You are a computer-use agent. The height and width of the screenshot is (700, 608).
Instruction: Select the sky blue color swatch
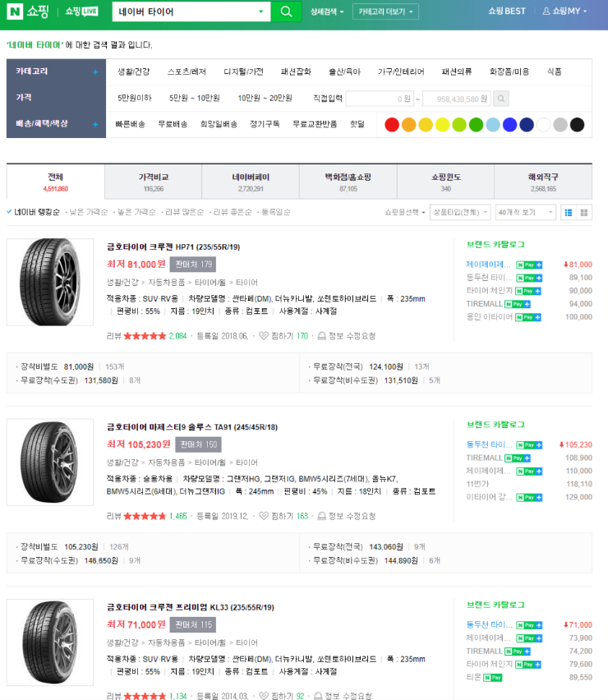click(493, 125)
